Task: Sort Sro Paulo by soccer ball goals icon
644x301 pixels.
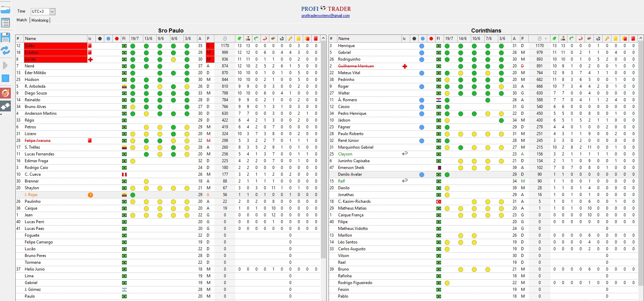Action: coord(282,39)
